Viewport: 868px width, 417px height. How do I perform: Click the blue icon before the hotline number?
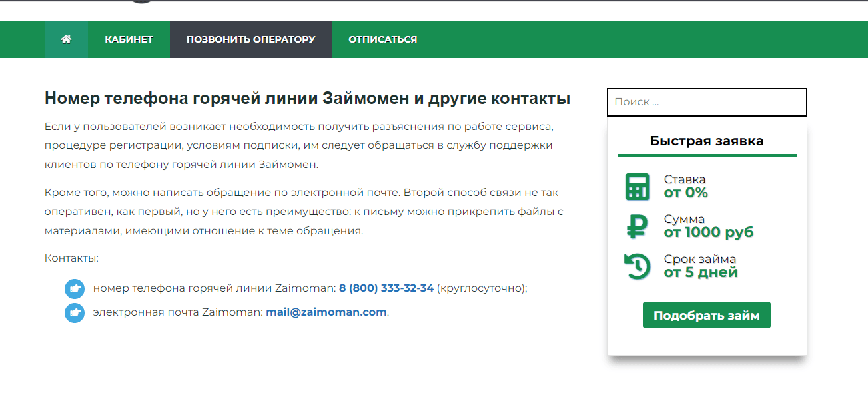click(x=75, y=288)
